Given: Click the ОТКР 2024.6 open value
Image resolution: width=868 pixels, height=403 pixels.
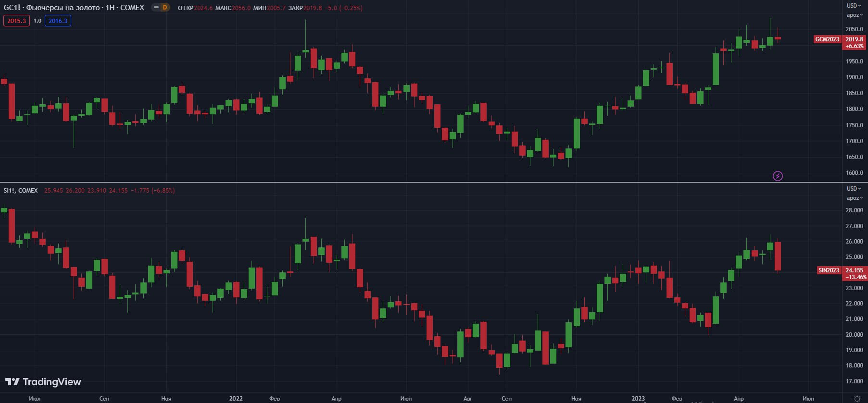Looking at the screenshot, I should point(195,8).
